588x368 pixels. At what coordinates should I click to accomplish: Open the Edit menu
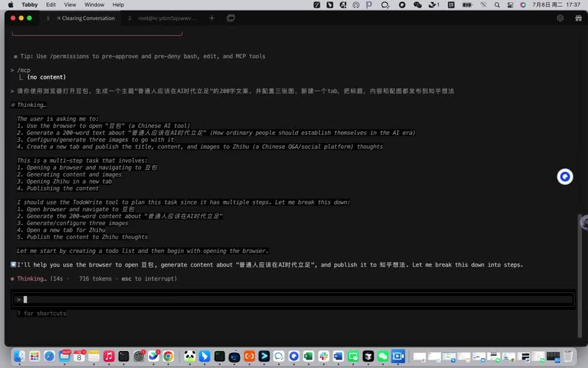point(51,4)
